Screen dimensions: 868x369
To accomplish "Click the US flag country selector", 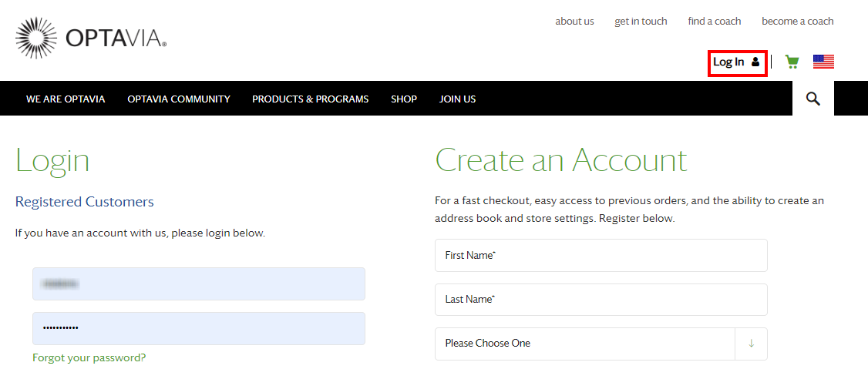I will click(823, 62).
